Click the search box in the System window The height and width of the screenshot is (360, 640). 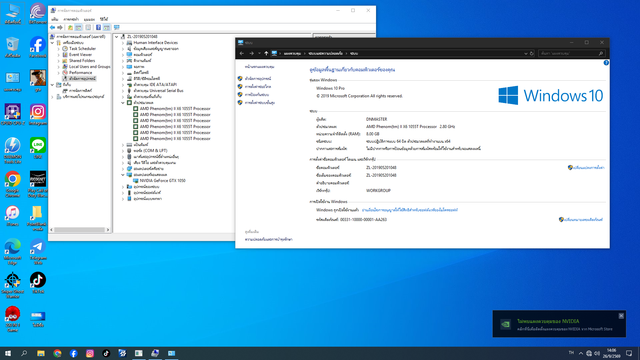pos(571,53)
